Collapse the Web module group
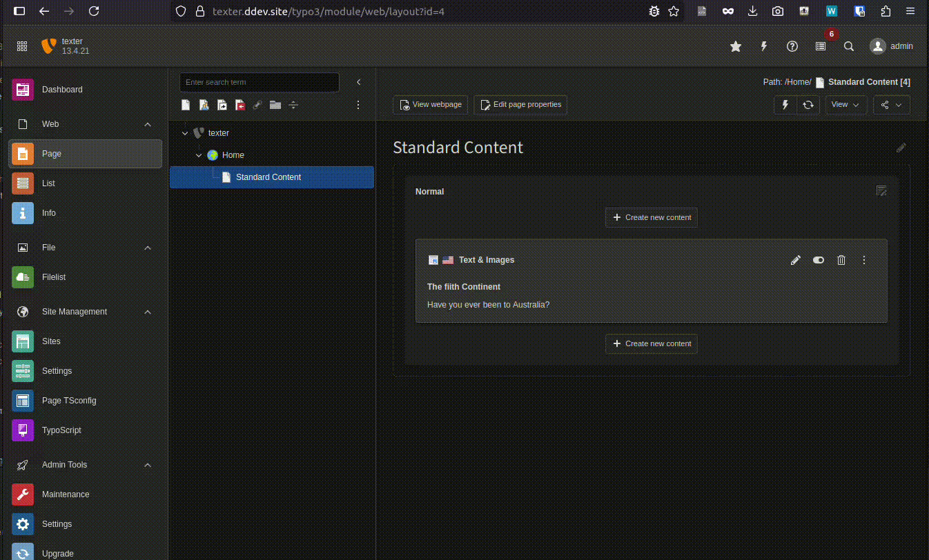The width and height of the screenshot is (929, 560). click(148, 124)
